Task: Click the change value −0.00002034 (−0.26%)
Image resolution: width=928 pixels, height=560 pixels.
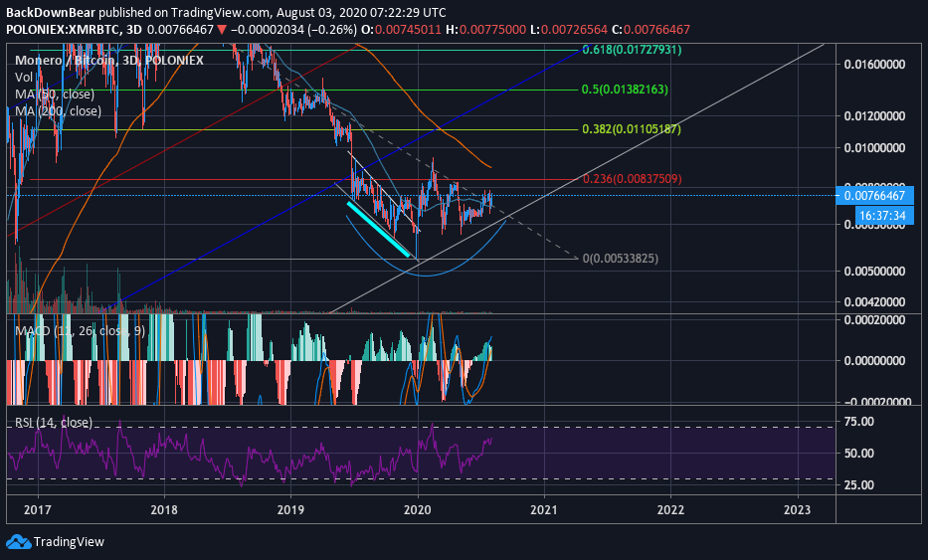Action: tap(293, 30)
